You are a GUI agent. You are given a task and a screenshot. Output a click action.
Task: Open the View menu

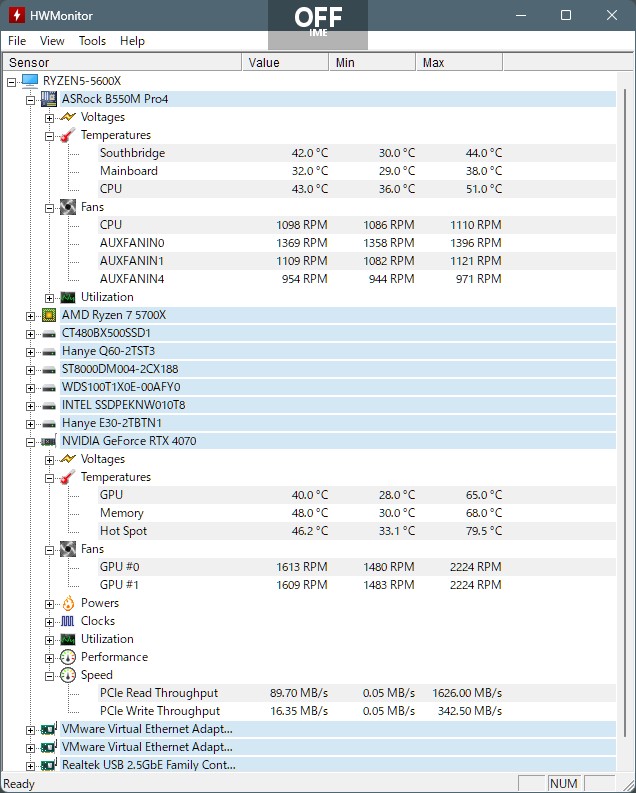52,41
